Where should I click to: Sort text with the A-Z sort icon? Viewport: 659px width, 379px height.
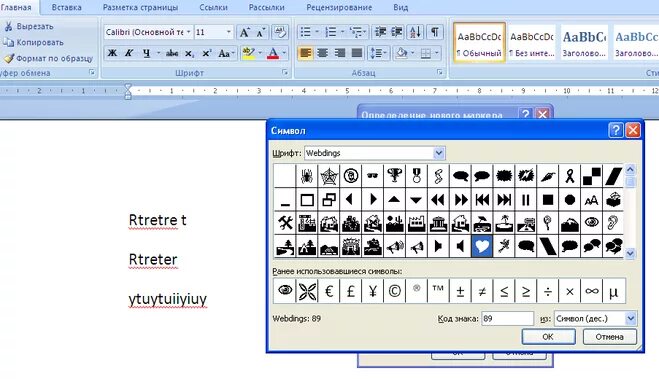pos(415,32)
